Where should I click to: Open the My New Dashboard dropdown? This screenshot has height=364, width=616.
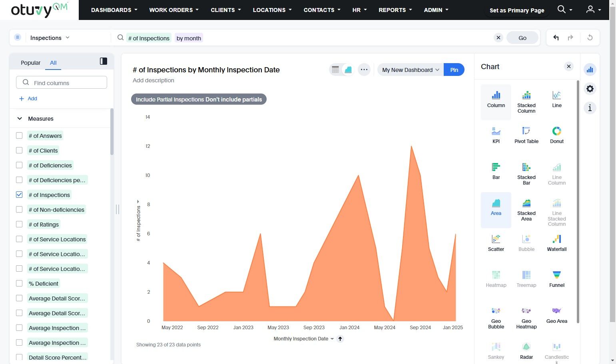410,70
